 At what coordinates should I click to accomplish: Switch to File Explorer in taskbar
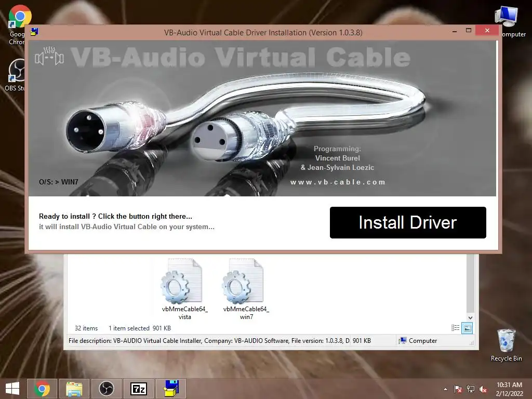[74, 389]
